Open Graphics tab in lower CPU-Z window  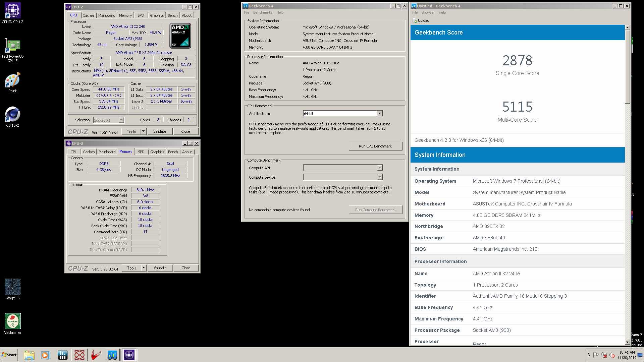[157, 152]
